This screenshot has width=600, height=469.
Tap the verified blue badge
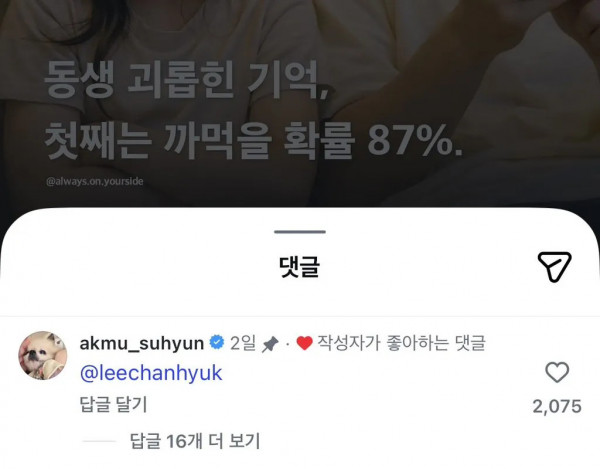pyautogui.click(x=217, y=342)
